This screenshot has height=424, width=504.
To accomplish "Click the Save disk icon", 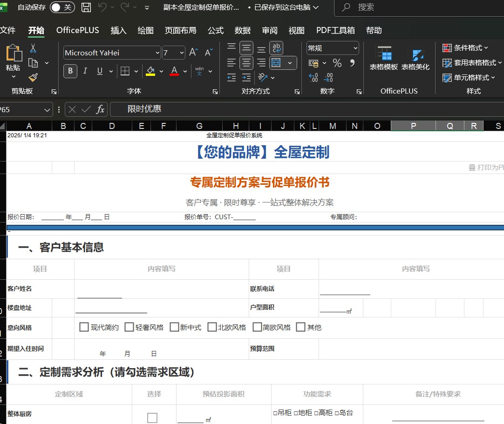I will tap(86, 7).
